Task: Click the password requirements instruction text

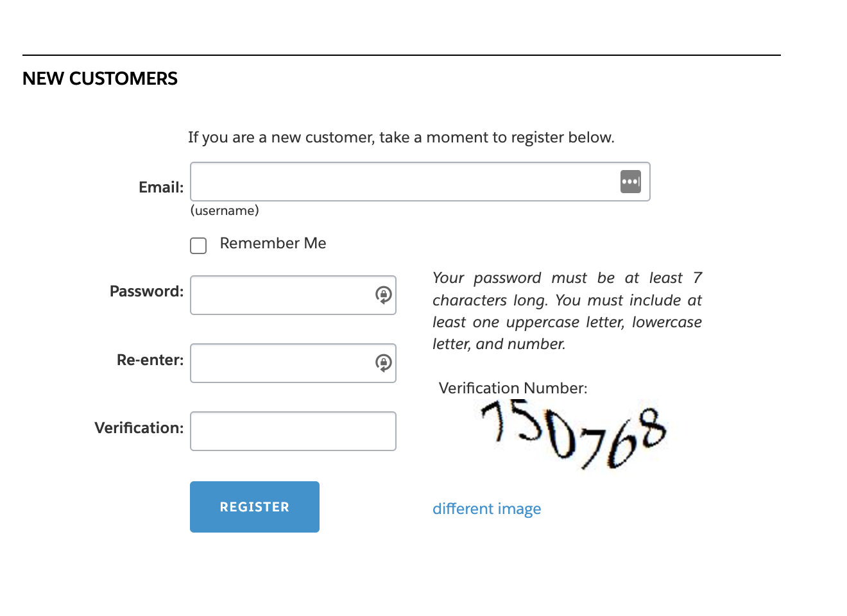Action: pyautogui.click(x=567, y=311)
